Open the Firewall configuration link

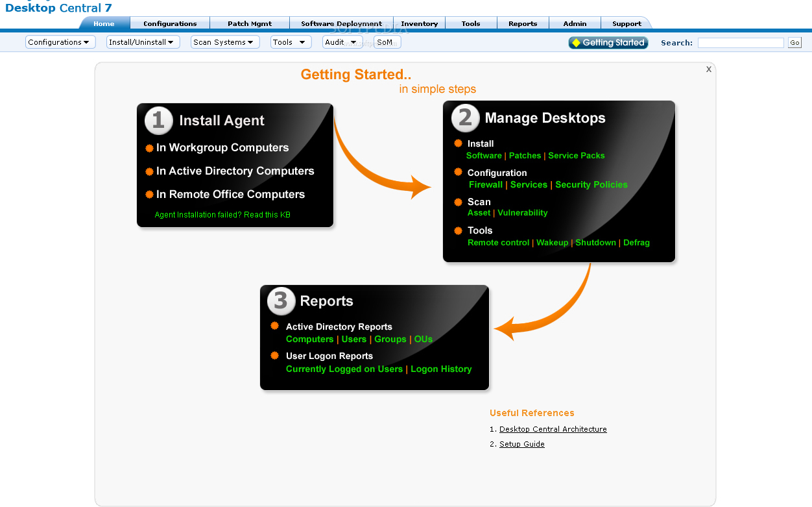pyautogui.click(x=486, y=185)
